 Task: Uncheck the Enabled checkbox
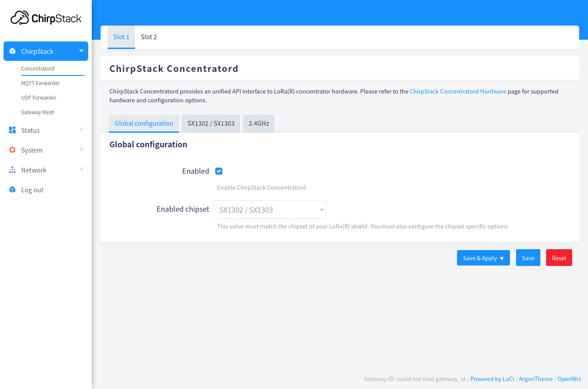tap(219, 171)
